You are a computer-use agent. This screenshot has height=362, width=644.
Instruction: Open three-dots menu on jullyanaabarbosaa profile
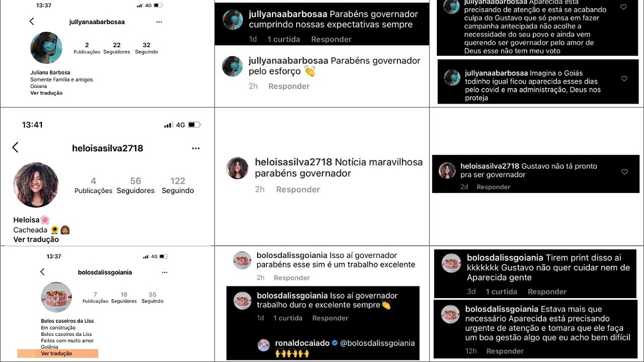coord(159,22)
